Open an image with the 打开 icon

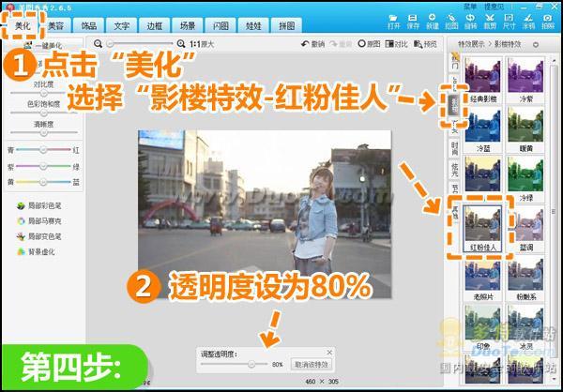pyautogui.click(x=393, y=22)
